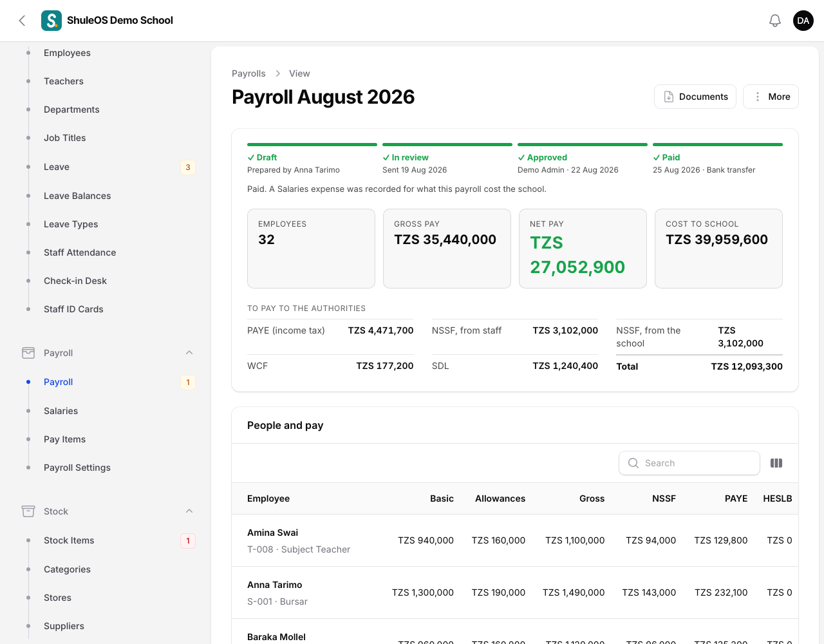
Task: Open Payroll Settings in sidebar
Action: click(77, 468)
